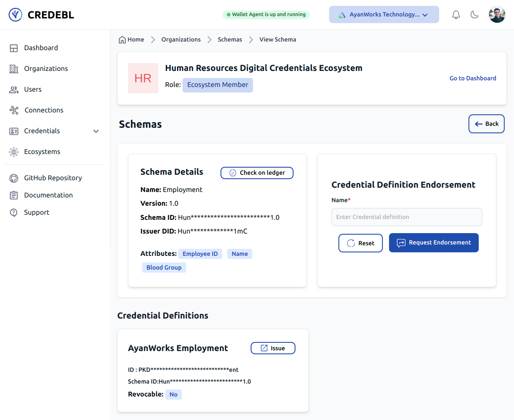Open the AyanWorks Technology organization dropdown

pyautogui.click(x=384, y=14)
